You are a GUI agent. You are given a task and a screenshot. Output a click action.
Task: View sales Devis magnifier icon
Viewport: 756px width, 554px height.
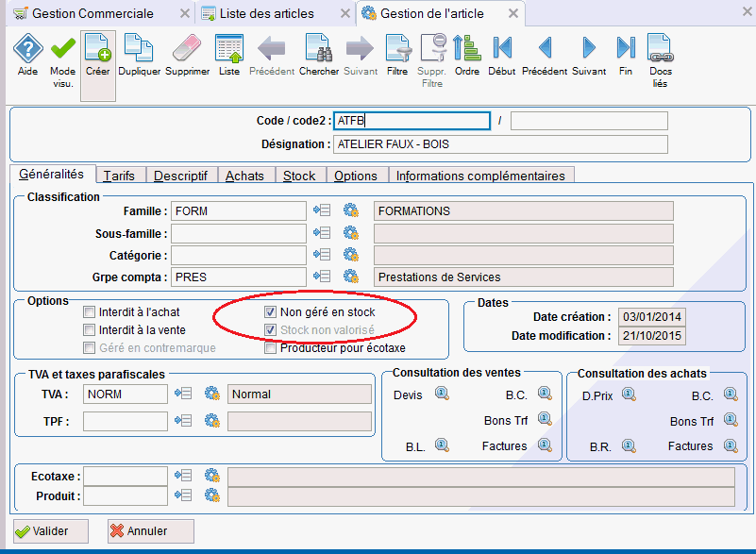coord(442,394)
